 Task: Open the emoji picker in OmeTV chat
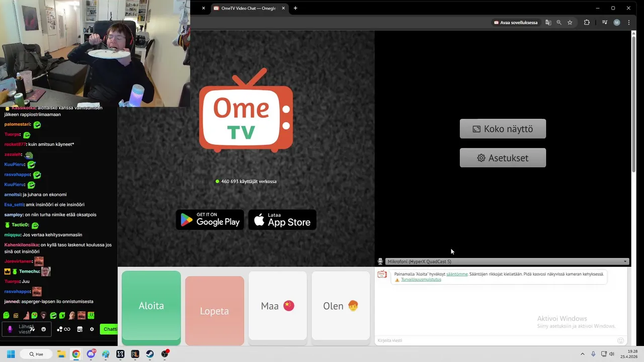(620, 340)
